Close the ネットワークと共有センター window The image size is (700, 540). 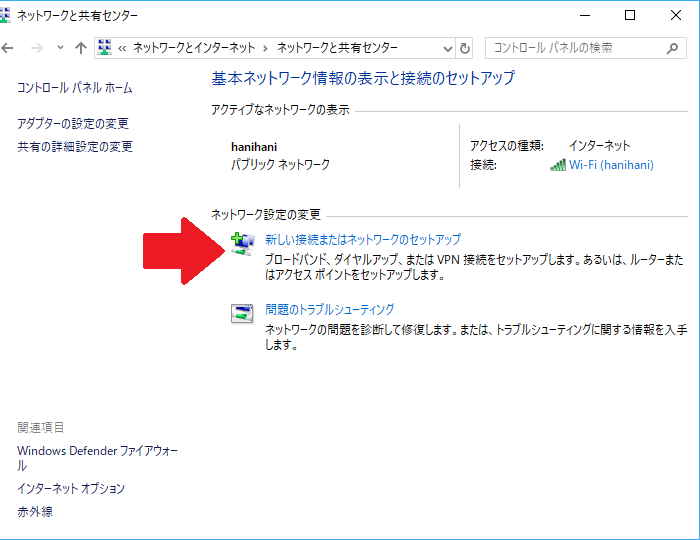(x=676, y=15)
